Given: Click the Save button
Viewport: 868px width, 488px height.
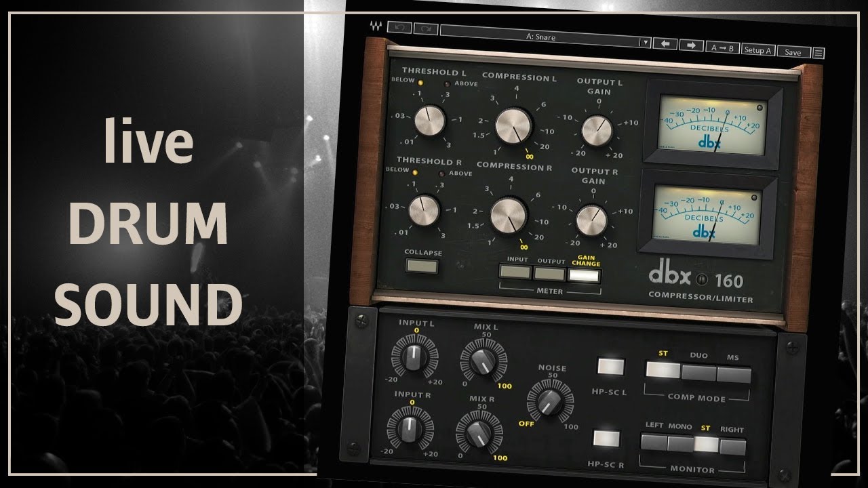Looking at the screenshot, I should (793, 52).
